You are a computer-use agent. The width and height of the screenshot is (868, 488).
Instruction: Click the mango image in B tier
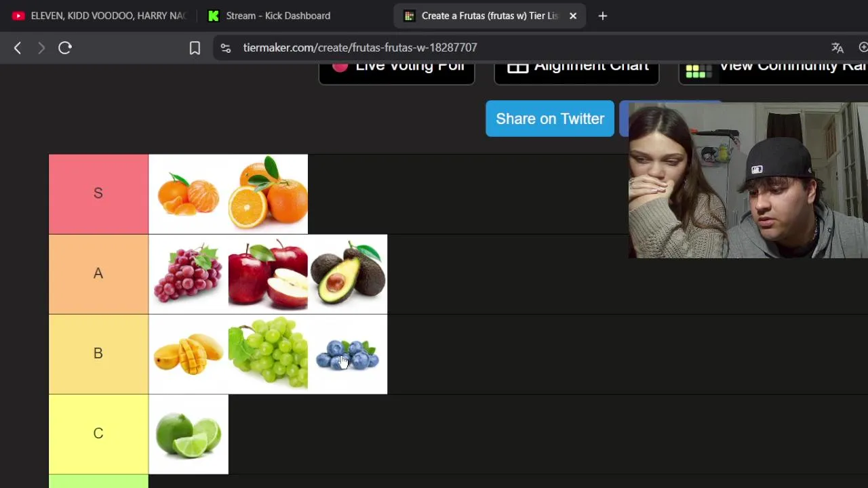point(189,354)
